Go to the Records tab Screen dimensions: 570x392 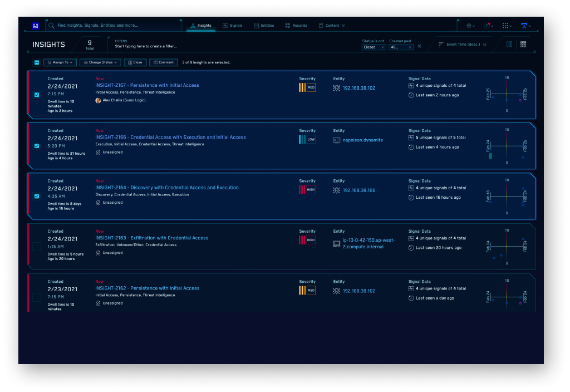(x=296, y=26)
